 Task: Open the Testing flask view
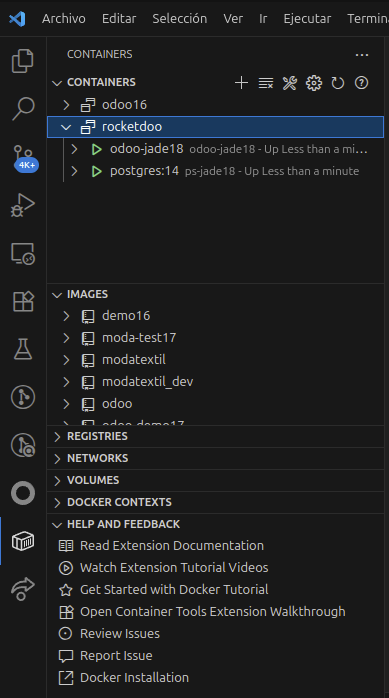pos(23,349)
